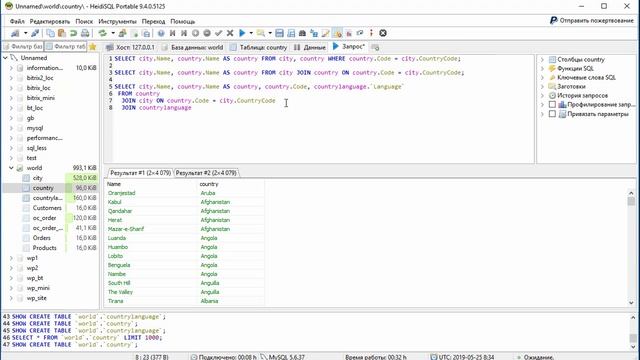Switch to Таблица: country tab

(258, 47)
